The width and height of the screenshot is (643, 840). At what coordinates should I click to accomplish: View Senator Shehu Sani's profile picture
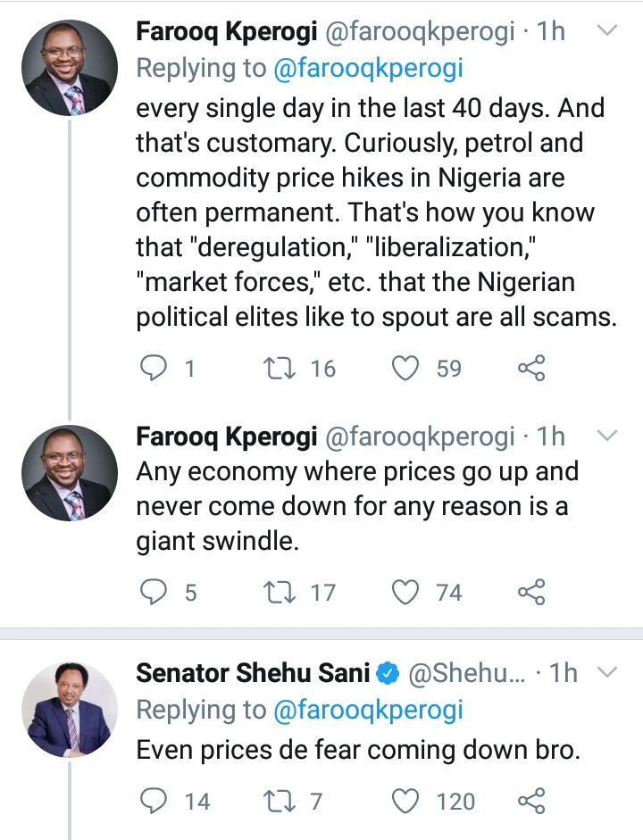pos(70,710)
